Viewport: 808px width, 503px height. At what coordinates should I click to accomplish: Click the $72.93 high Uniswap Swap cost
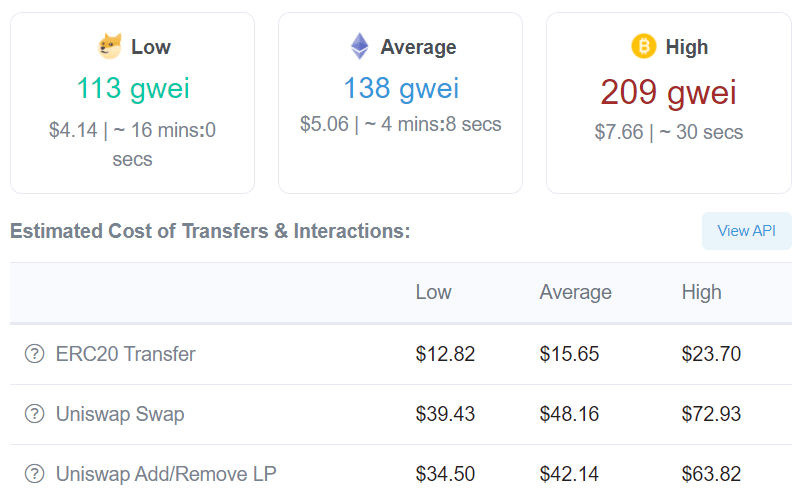(711, 414)
